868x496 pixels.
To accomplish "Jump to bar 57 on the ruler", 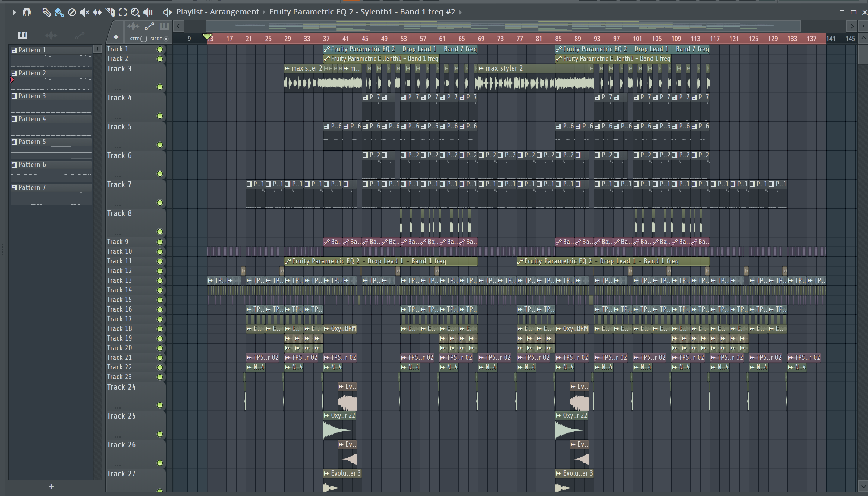I will coord(423,39).
